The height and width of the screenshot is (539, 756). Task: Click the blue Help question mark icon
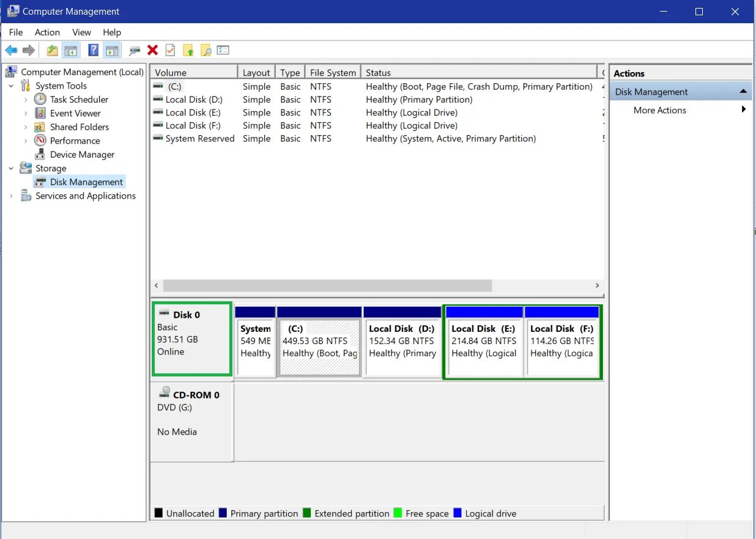point(93,50)
